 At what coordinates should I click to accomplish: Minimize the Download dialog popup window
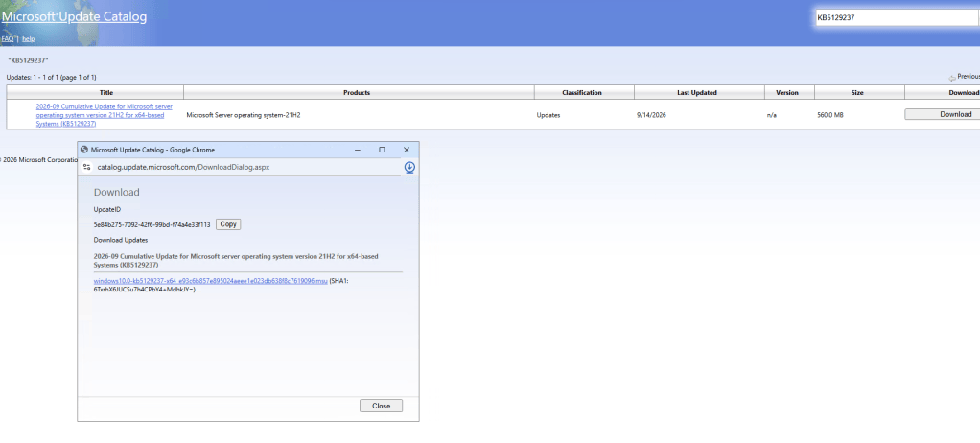coord(358,150)
